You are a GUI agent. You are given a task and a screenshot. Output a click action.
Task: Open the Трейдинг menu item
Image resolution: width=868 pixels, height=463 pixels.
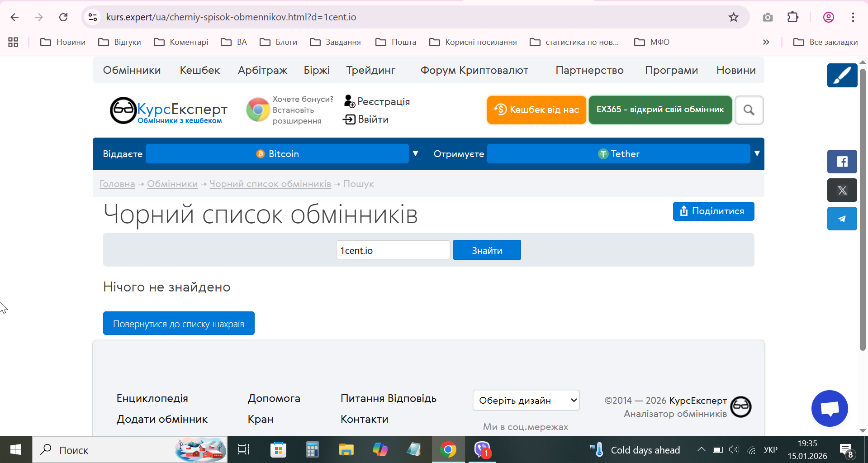point(371,70)
